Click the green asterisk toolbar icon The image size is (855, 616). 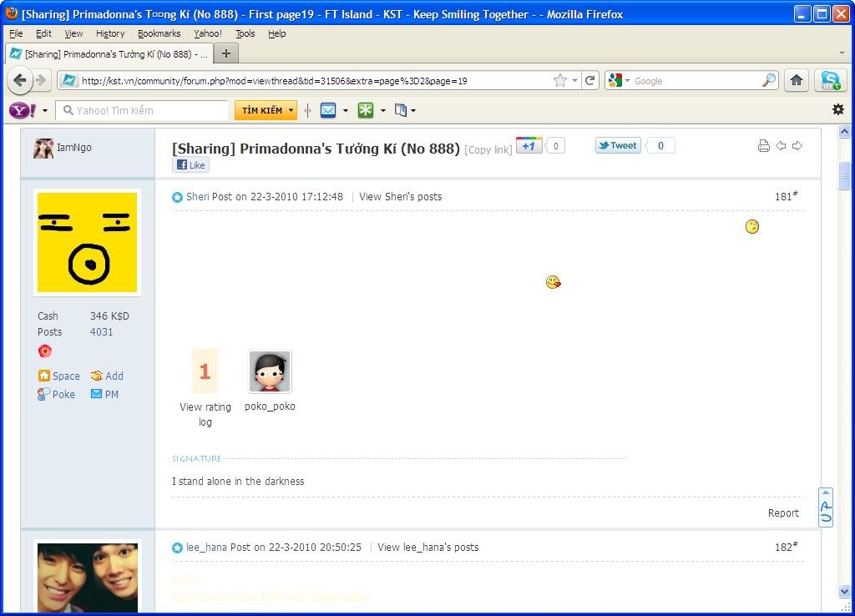pyautogui.click(x=366, y=110)
